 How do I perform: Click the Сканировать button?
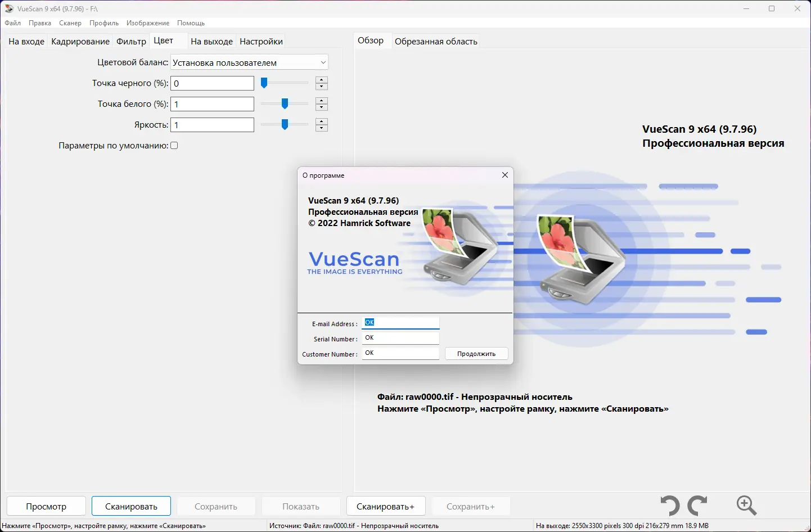[x=132, y=506]
